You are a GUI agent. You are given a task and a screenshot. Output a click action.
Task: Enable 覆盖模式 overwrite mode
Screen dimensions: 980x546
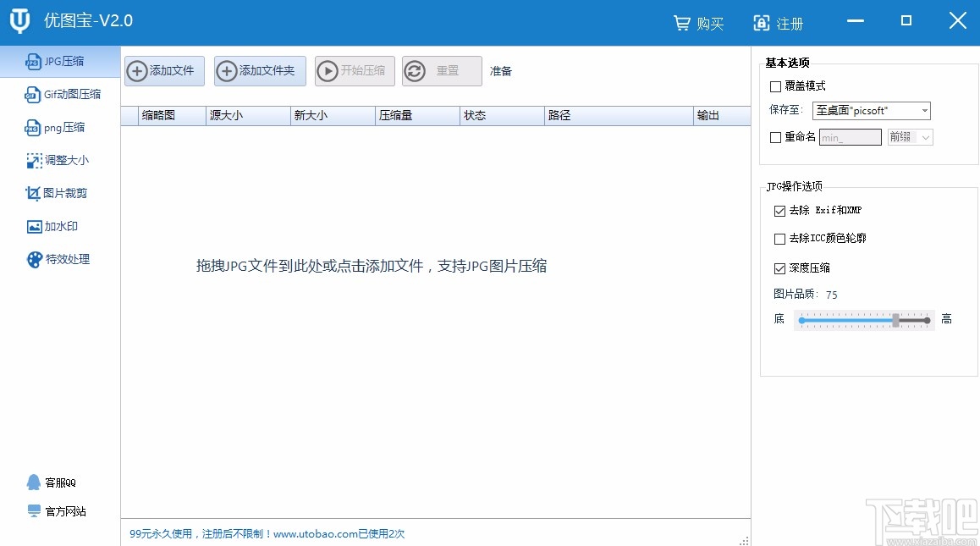pyautogui.click(x=775, y=85)
